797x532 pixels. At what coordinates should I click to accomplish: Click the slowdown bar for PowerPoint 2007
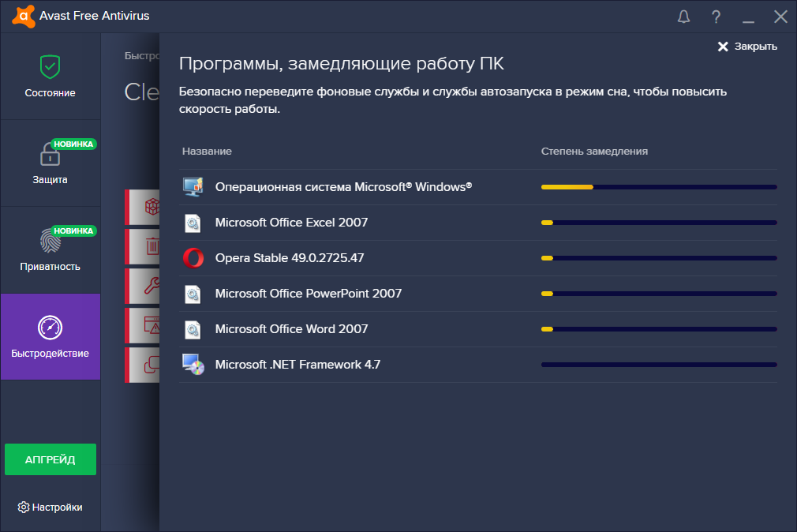659,294
